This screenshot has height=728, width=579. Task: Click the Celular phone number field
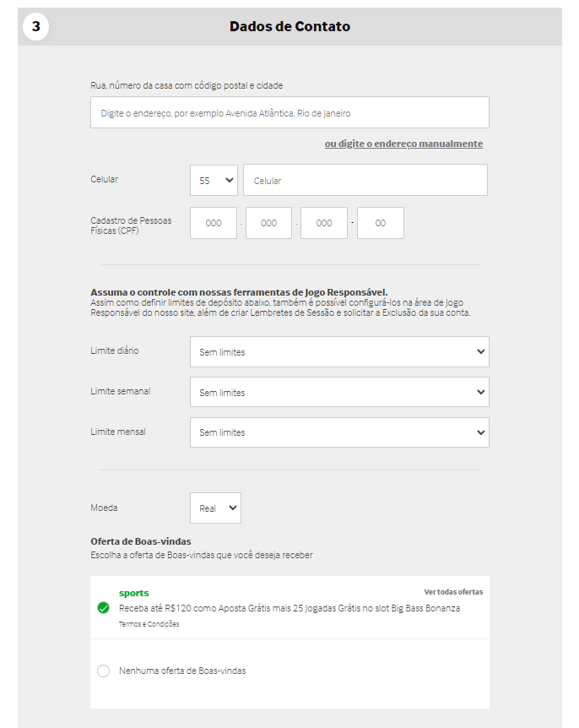(365, 180)
